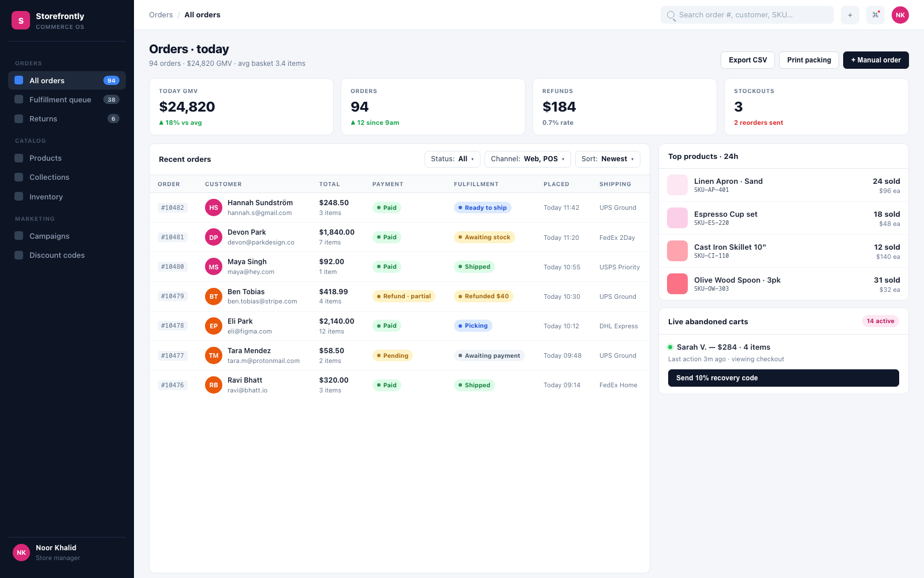Click Maya Singh's MS avatar

(214, 266)
